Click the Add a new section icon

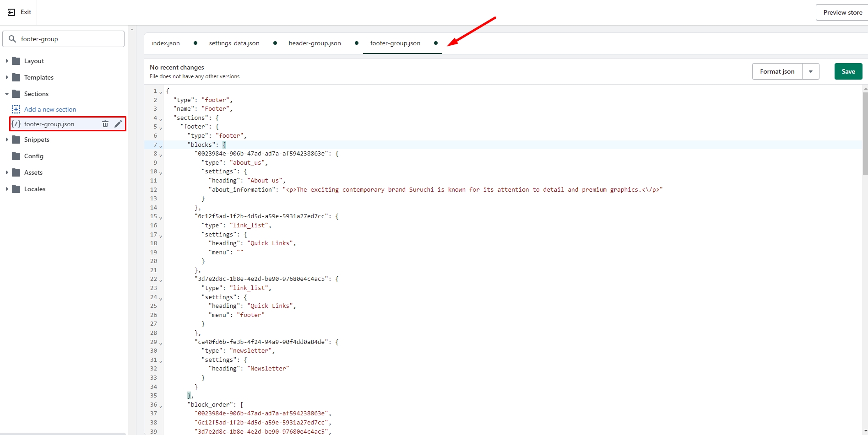(x=16, y=109)
